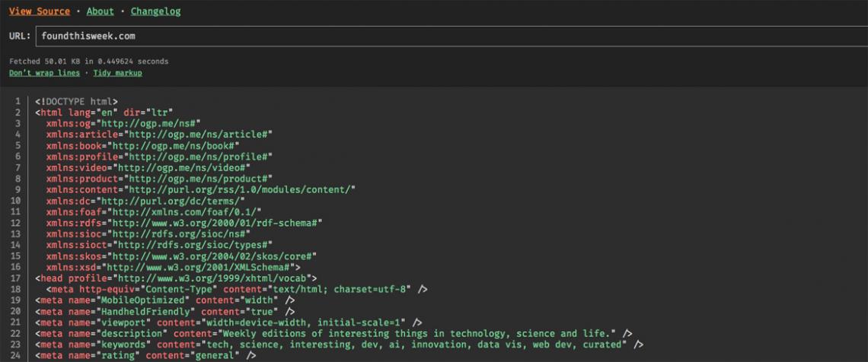Go to the About page
Image resolution: width=868 pixels, height=362 pixels.
(x=100, y=11)
